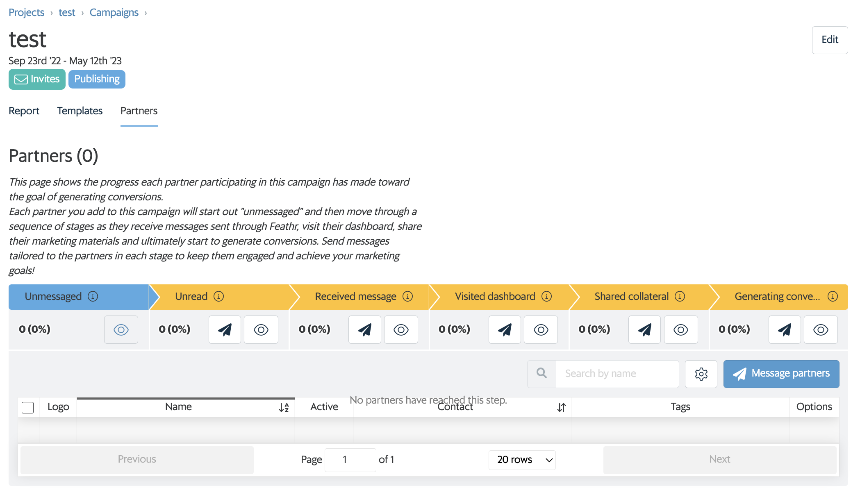
Task: Click the Edit button
Action: (830, 40)
